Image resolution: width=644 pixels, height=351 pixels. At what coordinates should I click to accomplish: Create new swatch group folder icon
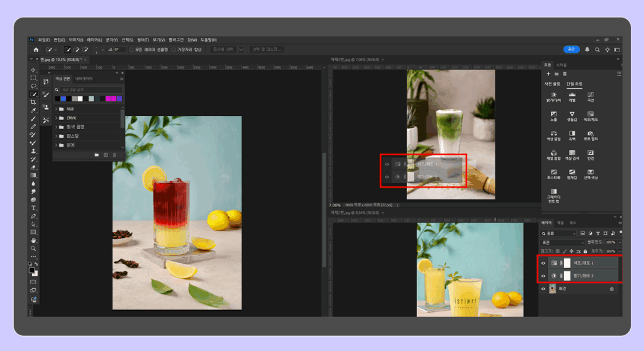96,155
